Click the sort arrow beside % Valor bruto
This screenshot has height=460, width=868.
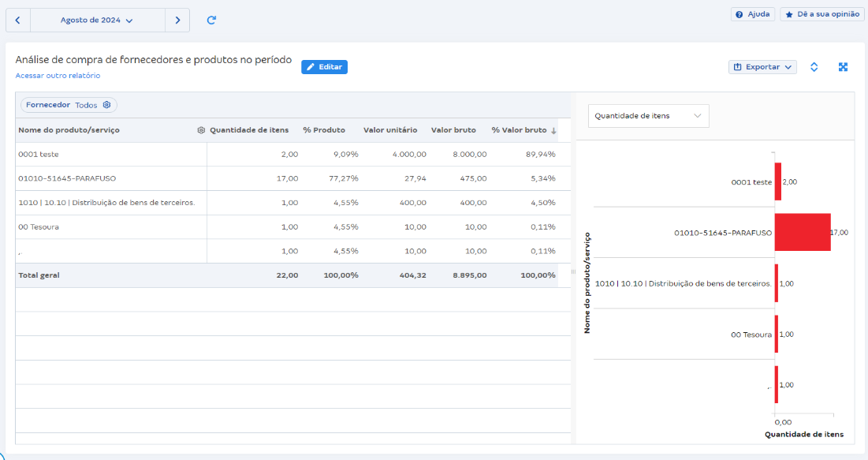[x=553, y=130]
